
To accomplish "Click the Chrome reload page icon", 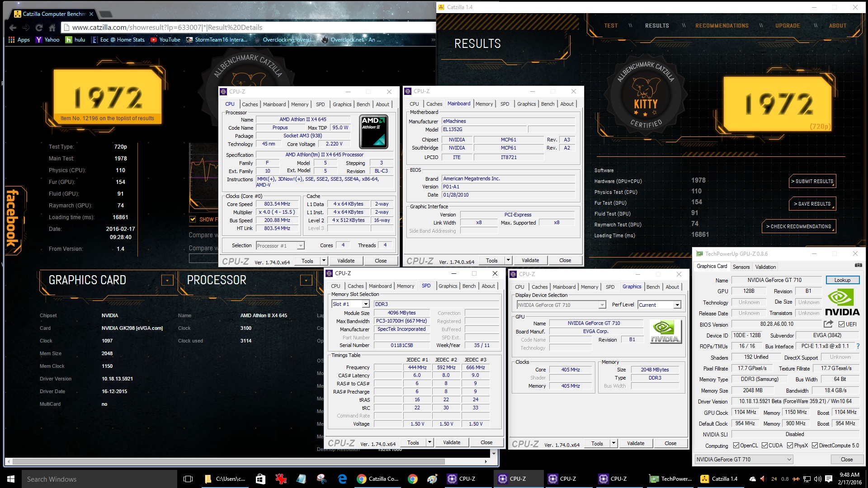I will (39, 28).
